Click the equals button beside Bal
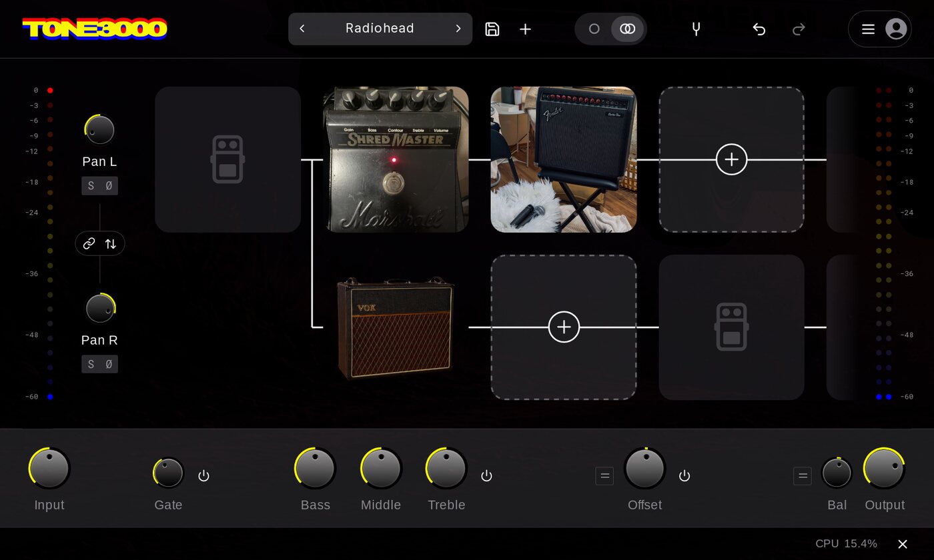Viewport: 934px width, 560px height. (803, 476)
